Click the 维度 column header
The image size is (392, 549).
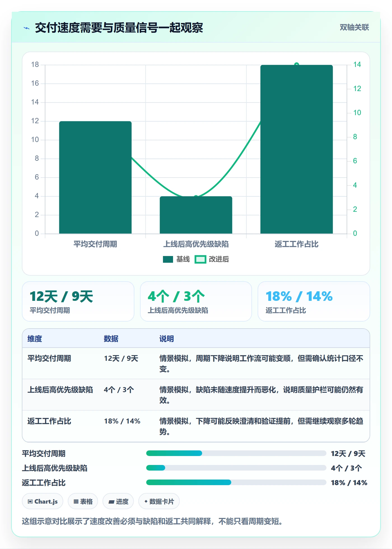35,339
